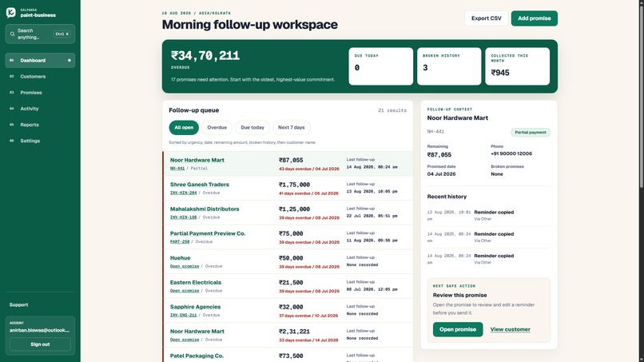The width and height of the screenshot is (644, 362).
Task: Click the Add promise button
Action: [535, 18]
